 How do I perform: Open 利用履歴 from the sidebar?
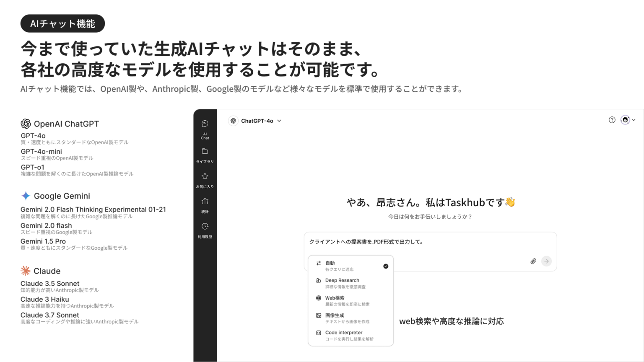[205, 230]
